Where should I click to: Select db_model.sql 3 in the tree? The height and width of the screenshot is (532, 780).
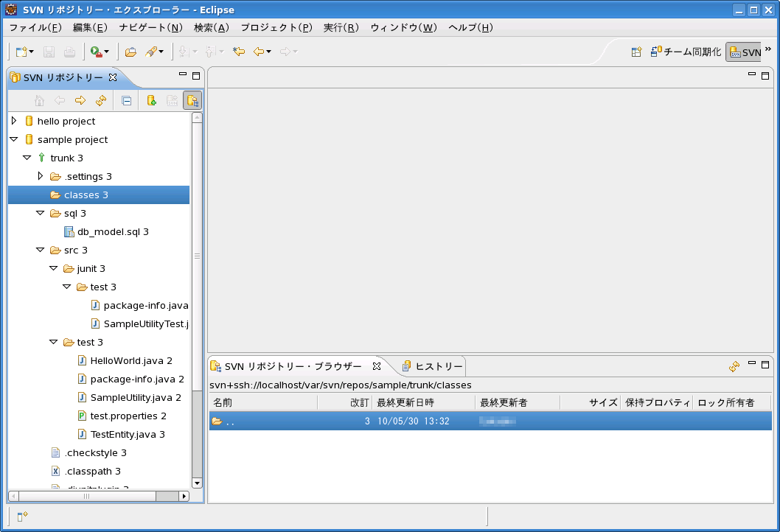click(106, 231)
